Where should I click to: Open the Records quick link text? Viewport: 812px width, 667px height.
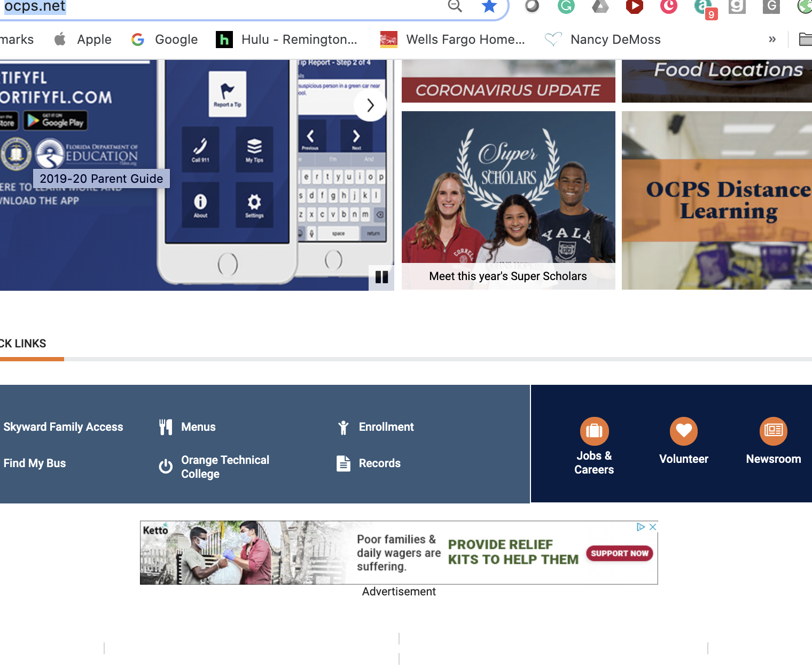[380, 463]
